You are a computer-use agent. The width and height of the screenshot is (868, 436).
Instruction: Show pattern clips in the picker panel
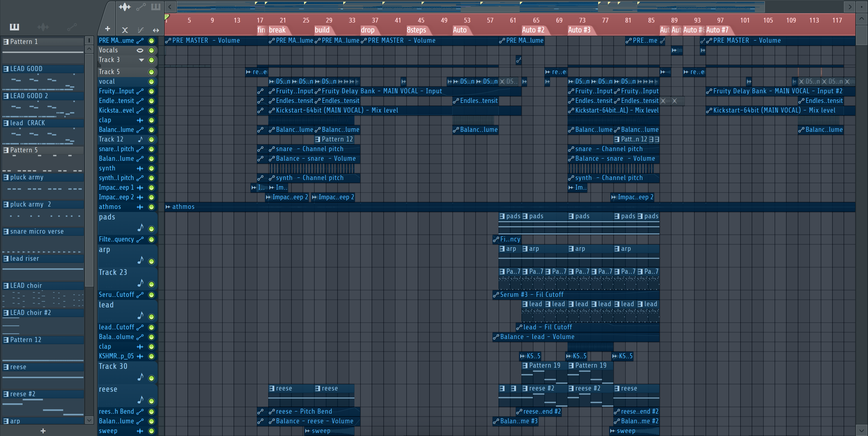[14, 26]
